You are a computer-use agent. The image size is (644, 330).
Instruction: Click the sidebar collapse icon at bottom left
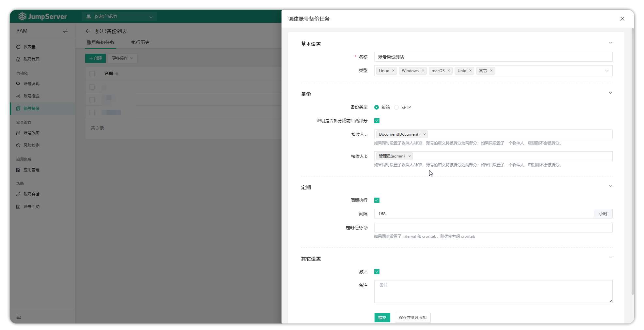click(x=19, y=317)
